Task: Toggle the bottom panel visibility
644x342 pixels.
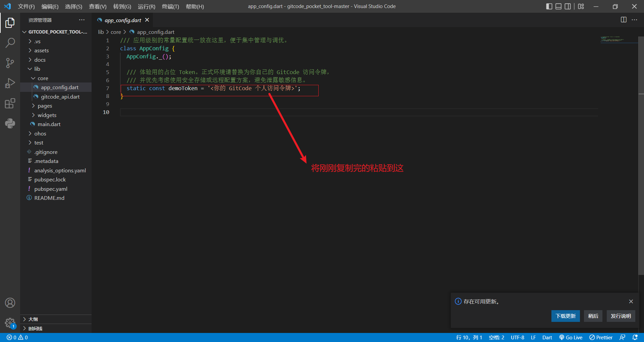Action: coord(558,6)
